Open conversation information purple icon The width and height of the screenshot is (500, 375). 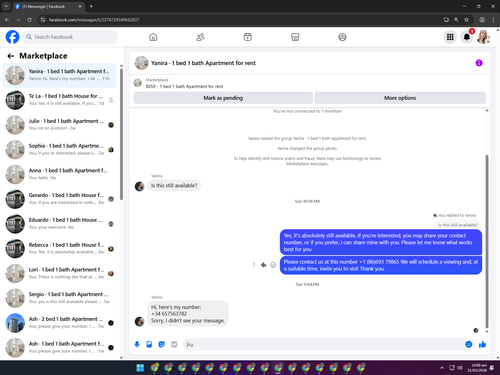[479, 63]
